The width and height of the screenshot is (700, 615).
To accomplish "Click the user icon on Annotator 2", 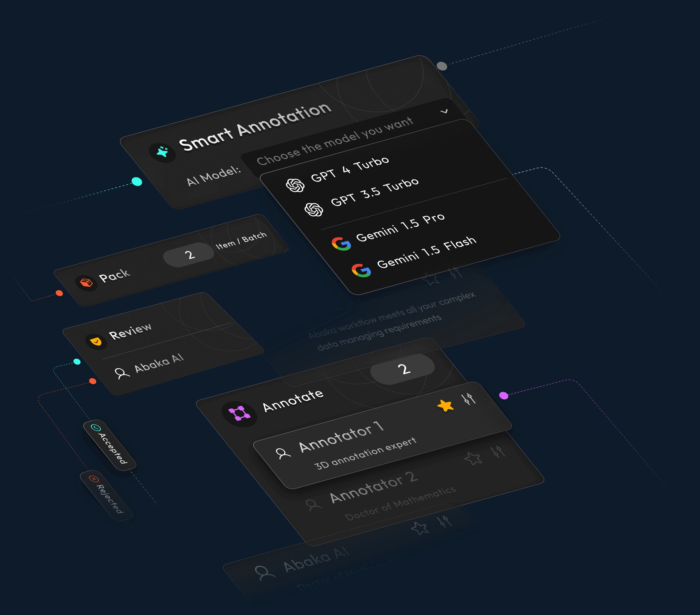I will tap(313, 505).
